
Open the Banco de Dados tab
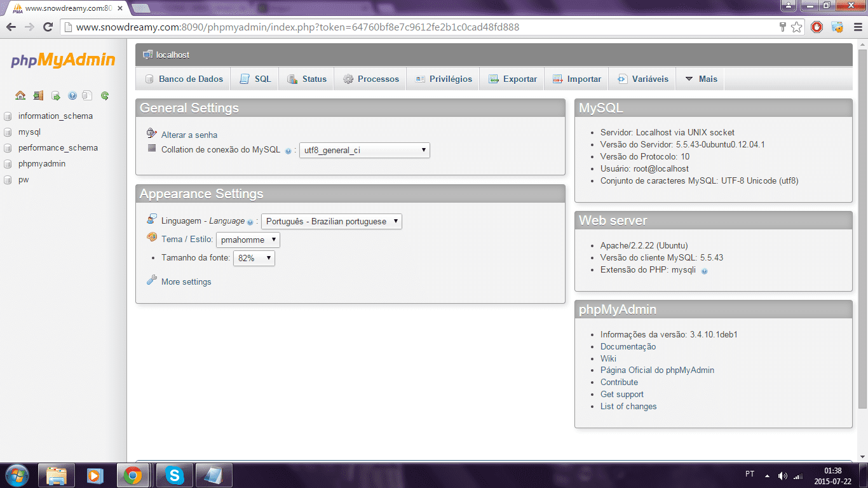point(184,79)
